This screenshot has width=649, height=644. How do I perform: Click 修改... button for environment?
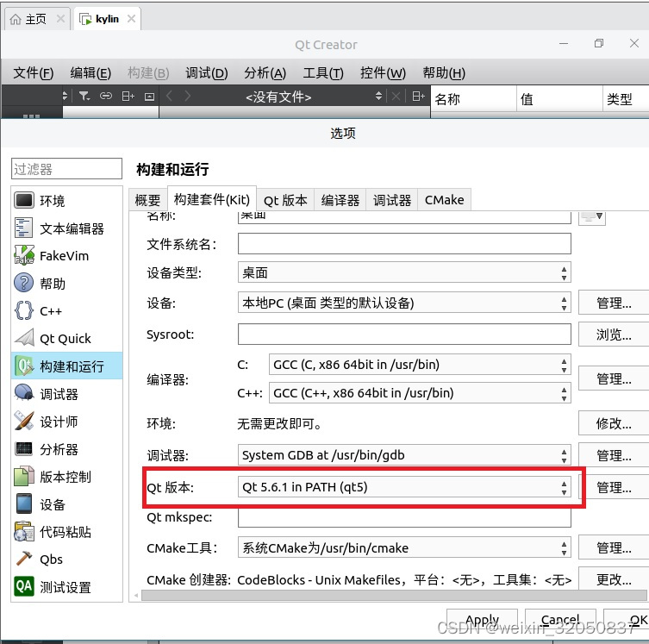point(614,423)
